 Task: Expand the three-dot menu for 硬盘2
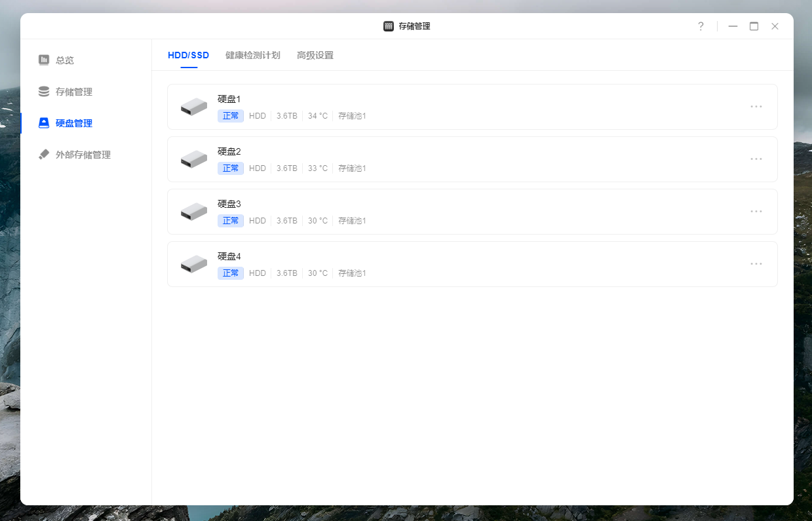click(756, 159)
